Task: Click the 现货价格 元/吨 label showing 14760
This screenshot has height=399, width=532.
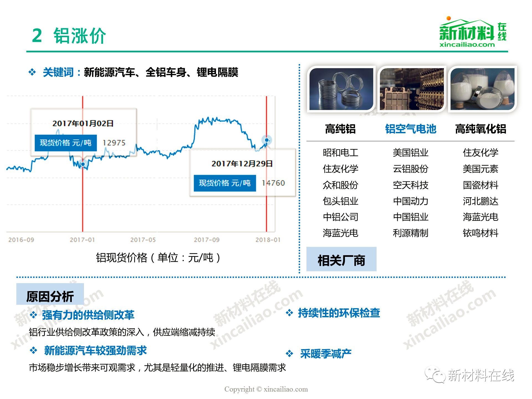Action: pos(225,183)
